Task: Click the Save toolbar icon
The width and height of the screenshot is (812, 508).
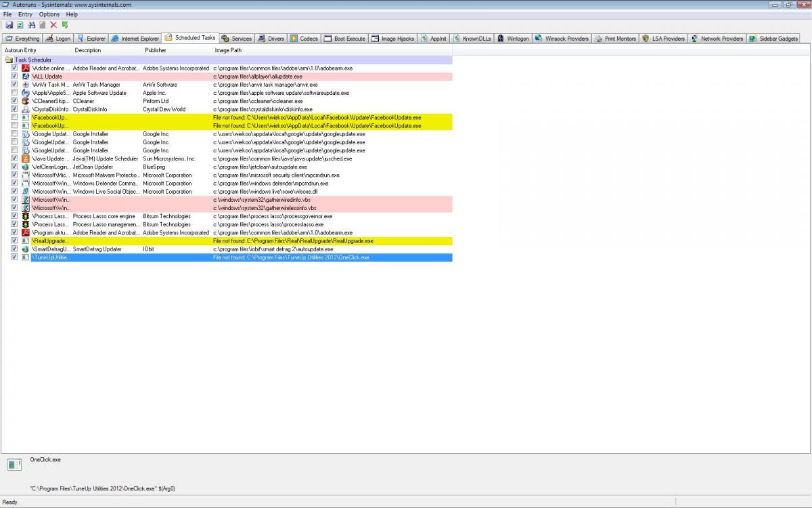Action: [9, 25]
